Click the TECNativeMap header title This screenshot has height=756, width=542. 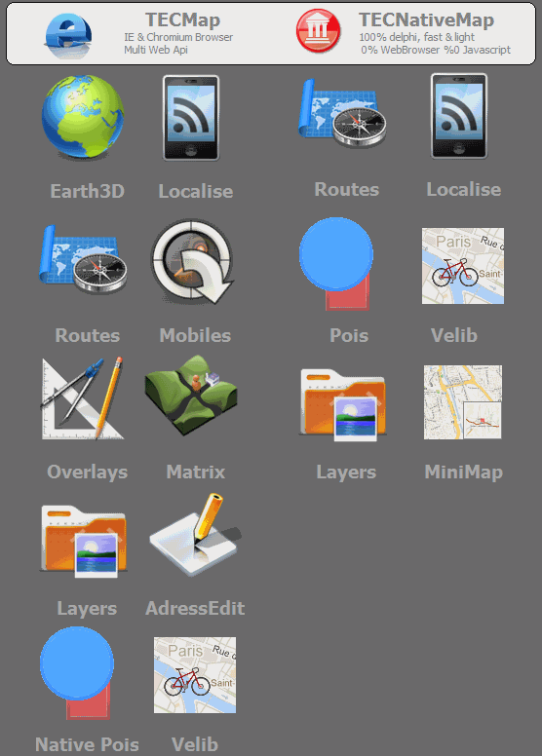(427, 19)
